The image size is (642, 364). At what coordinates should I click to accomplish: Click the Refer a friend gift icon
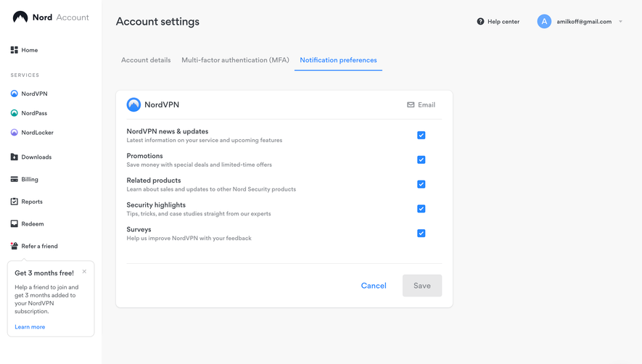(15, 246)
